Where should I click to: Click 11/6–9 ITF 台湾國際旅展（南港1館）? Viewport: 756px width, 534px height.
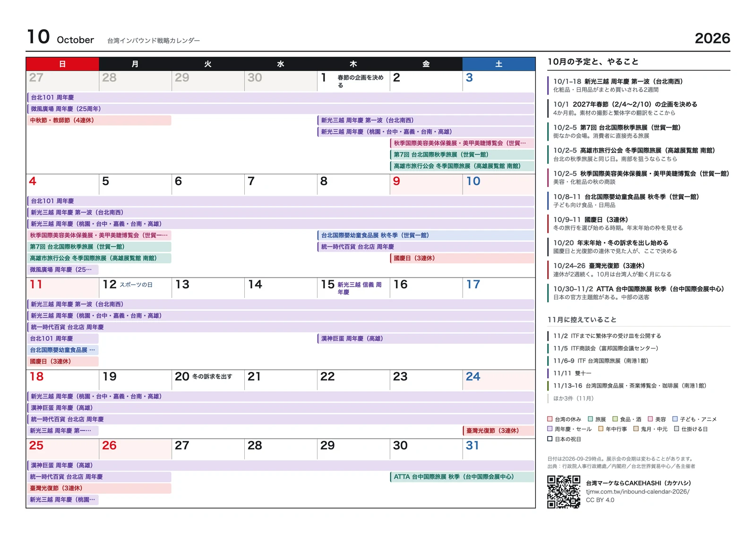[x=639, y=361]
